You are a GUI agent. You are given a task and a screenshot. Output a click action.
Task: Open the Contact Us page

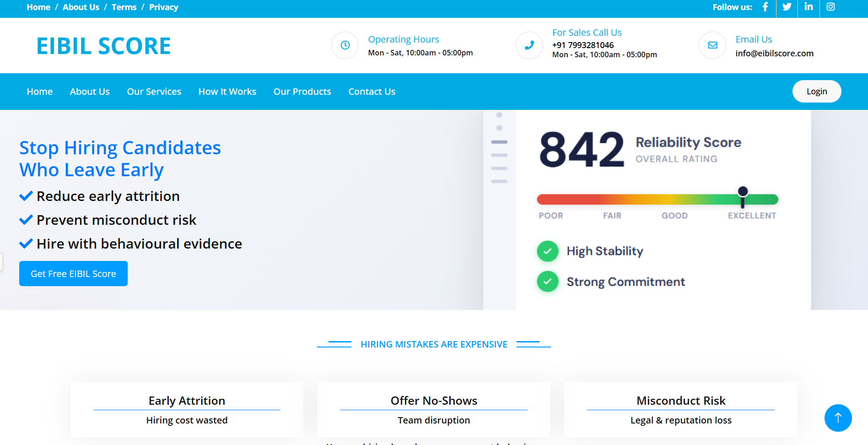coord(372,91)
